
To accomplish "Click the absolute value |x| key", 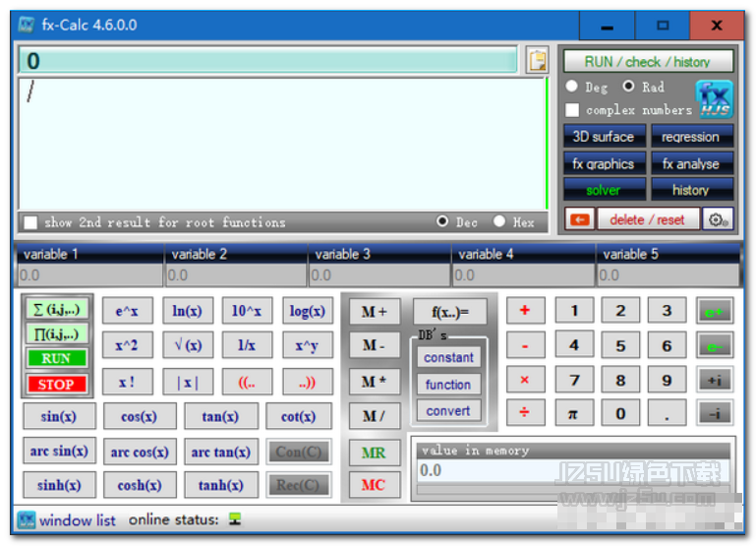I will [x=188, y=382].
